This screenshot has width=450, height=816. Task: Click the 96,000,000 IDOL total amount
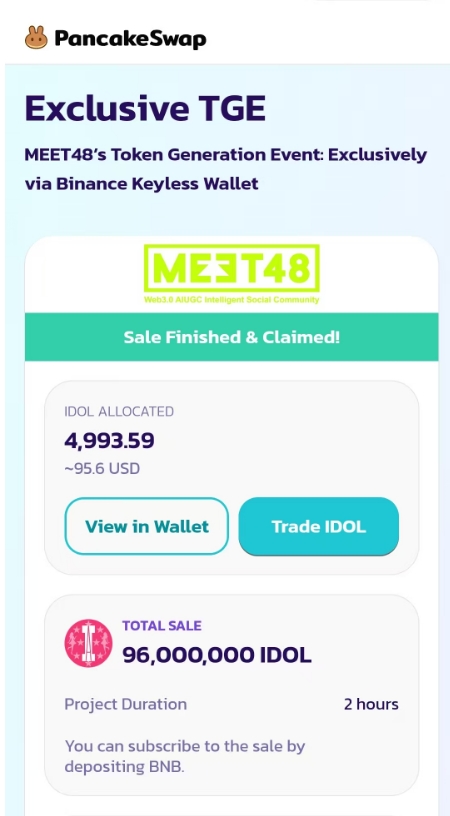tap(217, 655)
